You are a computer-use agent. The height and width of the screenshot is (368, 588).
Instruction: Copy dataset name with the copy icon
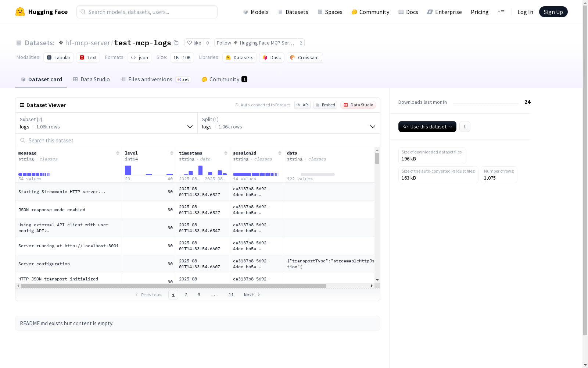[176, 43]
